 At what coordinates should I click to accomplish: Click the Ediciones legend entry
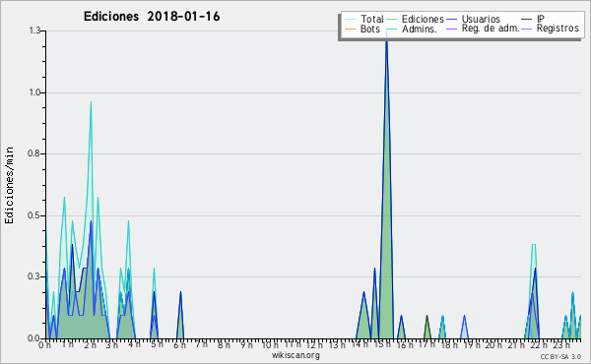(x=416, y=19)
